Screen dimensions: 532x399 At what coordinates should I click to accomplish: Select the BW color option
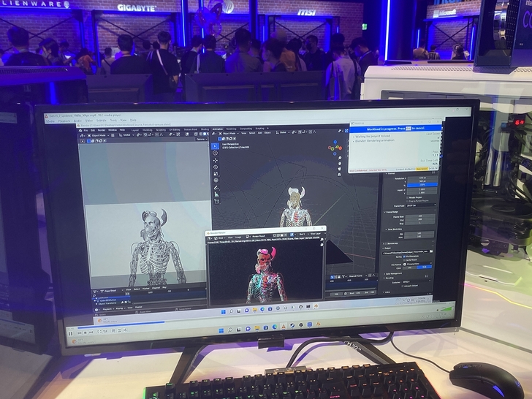point(409,267)
